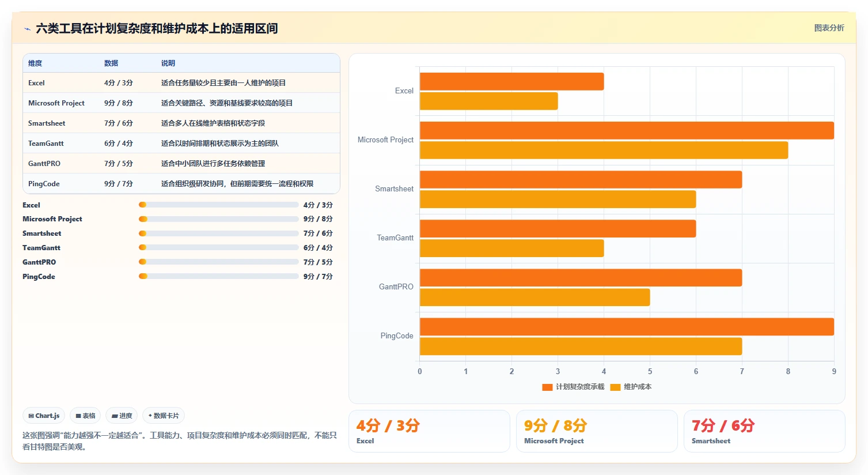Click the Microsoft Project chart axis label
The image size is (868, 475).
tap(385, 140)
